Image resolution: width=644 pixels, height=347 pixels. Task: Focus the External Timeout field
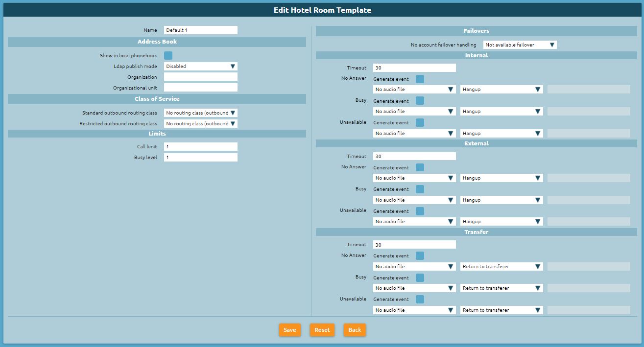click(x=414, y=156)
